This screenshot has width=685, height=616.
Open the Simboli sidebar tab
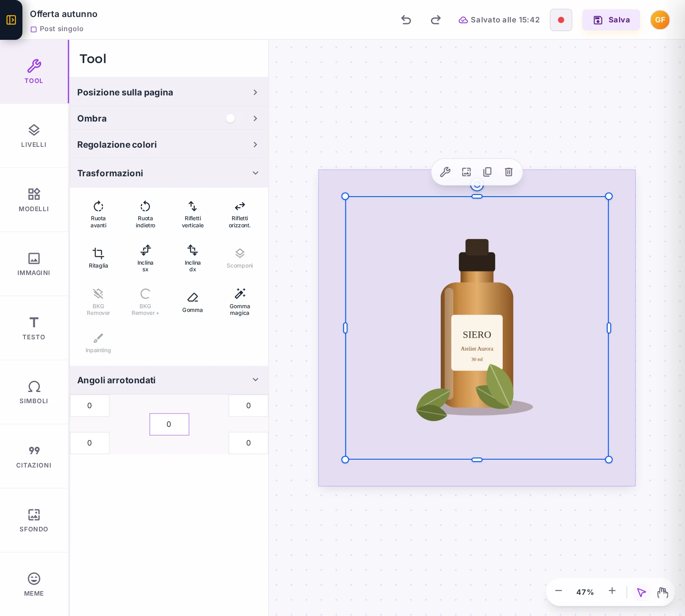(34, 392)
